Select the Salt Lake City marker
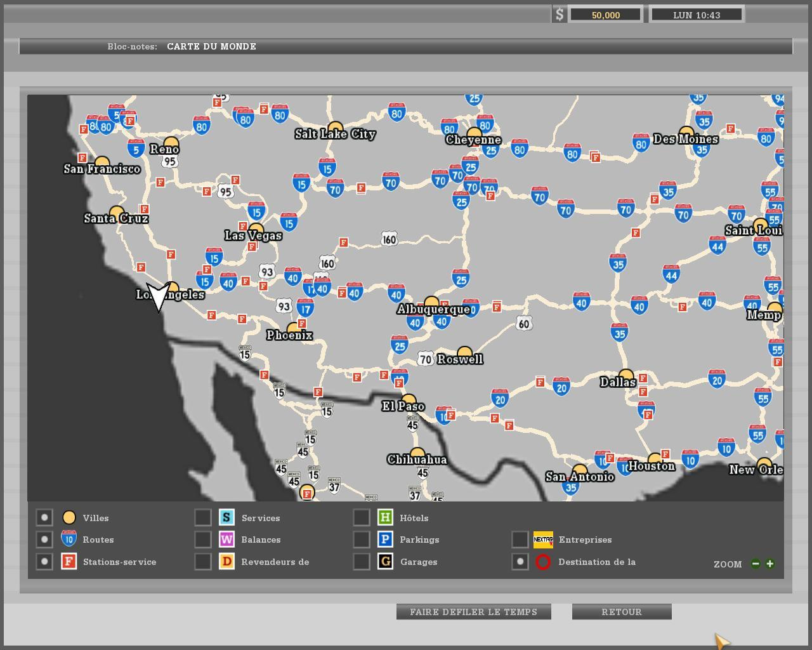812x650 pixels. 335,127
